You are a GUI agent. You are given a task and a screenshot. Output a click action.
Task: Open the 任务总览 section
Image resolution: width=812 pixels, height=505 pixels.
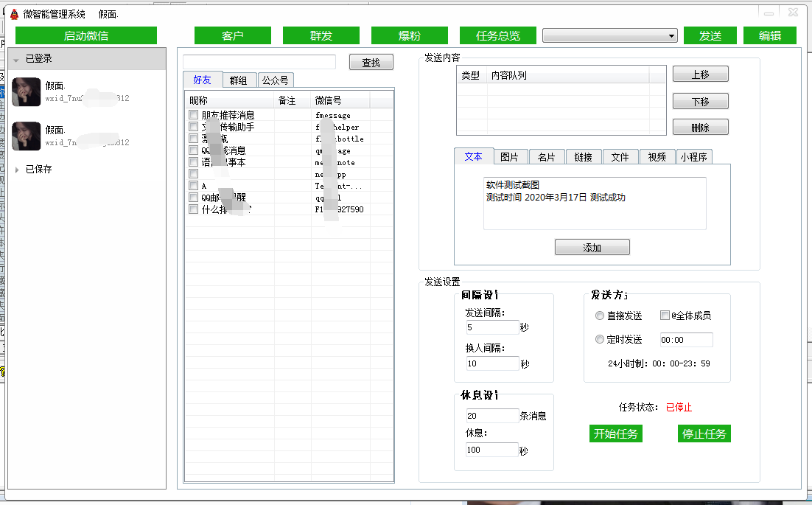(x=498, y=35)
